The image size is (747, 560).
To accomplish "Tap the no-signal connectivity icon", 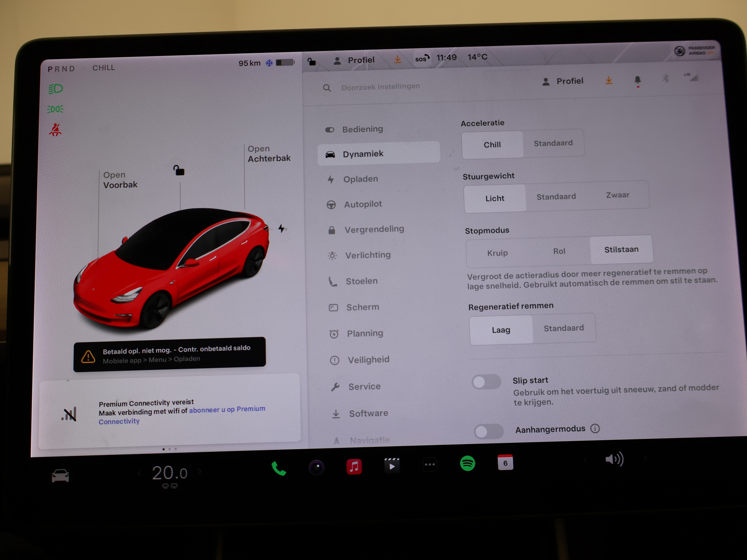I will point(69,415).
